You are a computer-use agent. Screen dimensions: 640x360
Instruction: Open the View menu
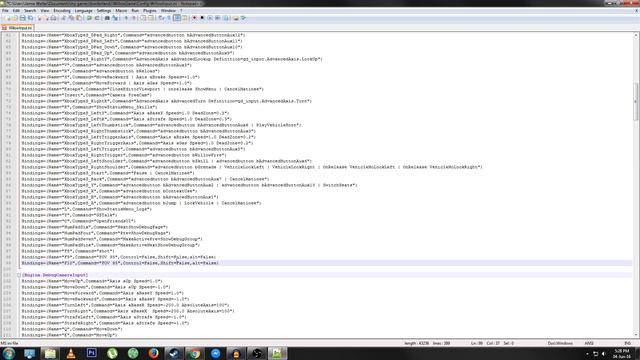(44, 11)
